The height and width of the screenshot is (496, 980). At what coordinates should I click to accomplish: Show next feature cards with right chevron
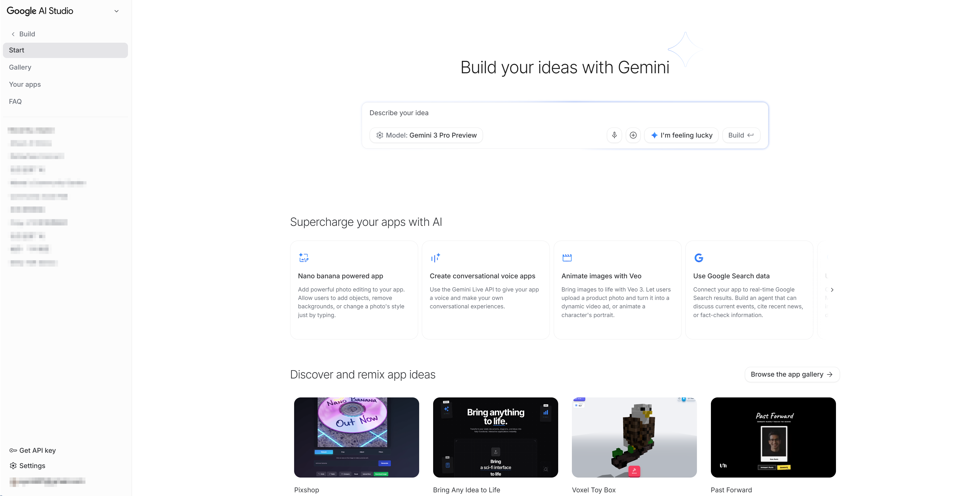(x=832, y=290)
